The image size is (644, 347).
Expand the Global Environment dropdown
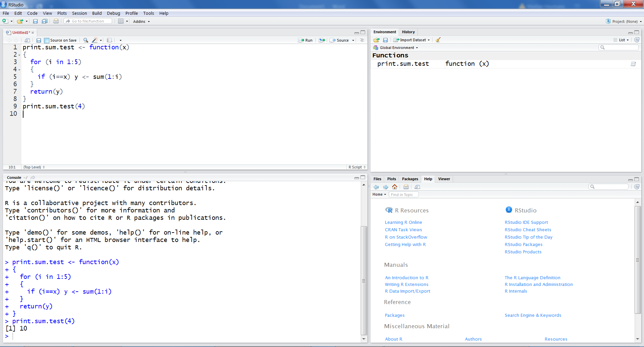(x=398, y=48)
